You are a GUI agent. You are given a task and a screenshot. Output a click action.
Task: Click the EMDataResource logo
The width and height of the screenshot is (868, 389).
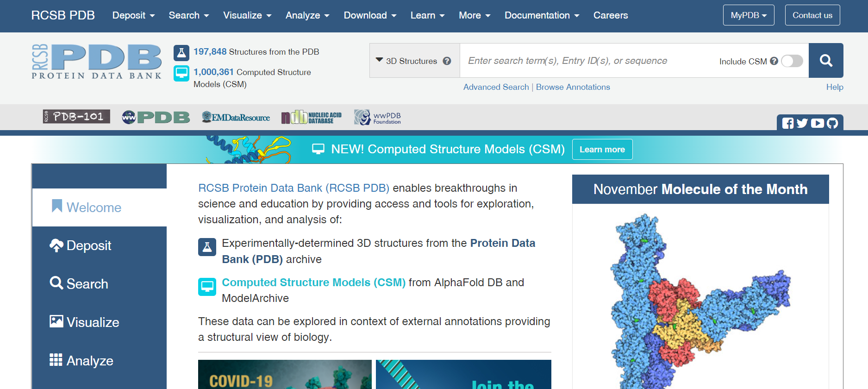click(x=236, y=118)
